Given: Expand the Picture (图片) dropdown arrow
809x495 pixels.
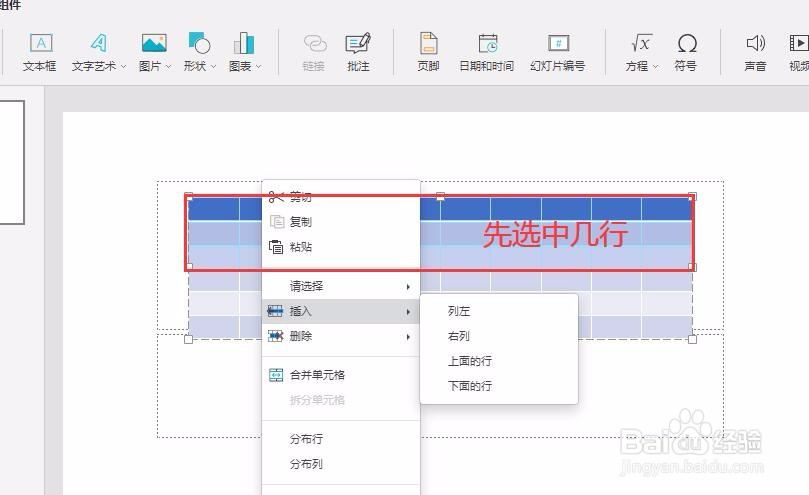Looking at the screenshot, I should tap(168, 67).
